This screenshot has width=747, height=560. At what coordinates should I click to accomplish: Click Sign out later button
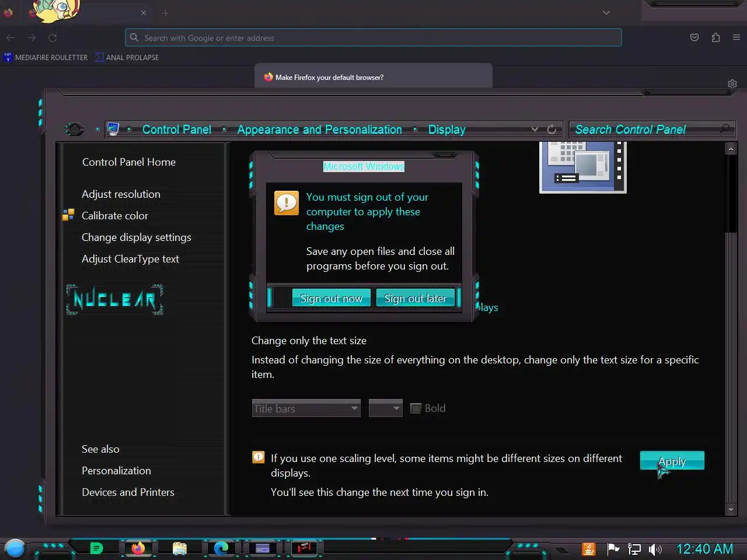[416, 299]
